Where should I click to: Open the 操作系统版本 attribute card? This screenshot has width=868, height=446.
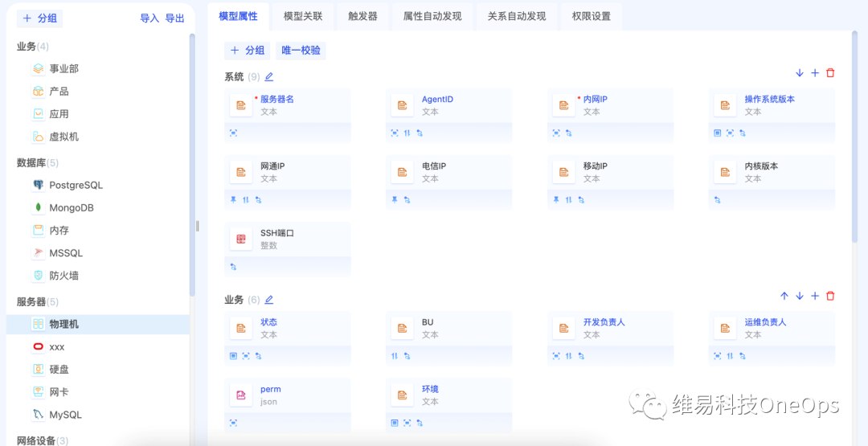(772, 116)
